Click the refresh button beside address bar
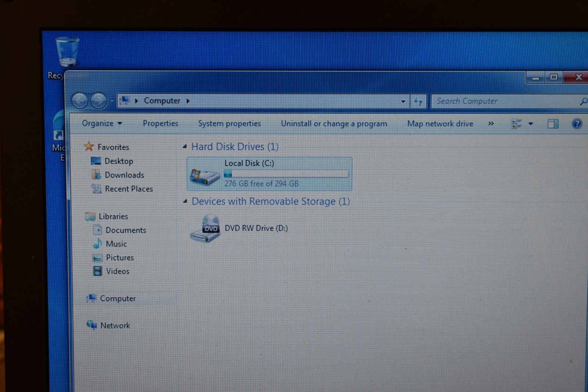This screenshot has height=392, width=588. [418, 101]
